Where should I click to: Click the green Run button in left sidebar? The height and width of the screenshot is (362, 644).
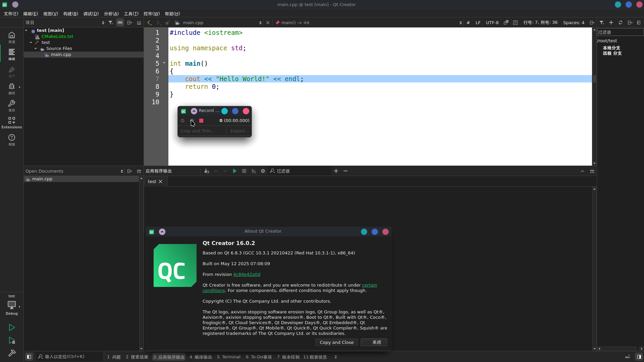[x=12, y=327]
